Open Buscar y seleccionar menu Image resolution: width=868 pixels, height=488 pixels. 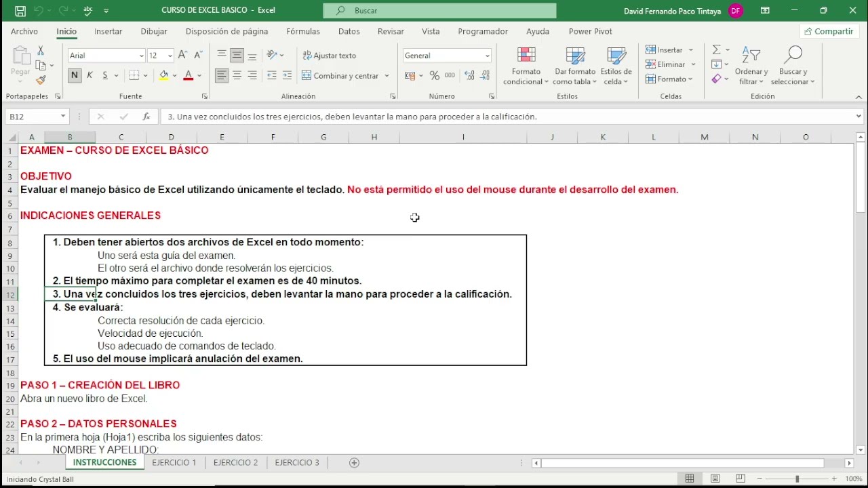coord(793,66)
